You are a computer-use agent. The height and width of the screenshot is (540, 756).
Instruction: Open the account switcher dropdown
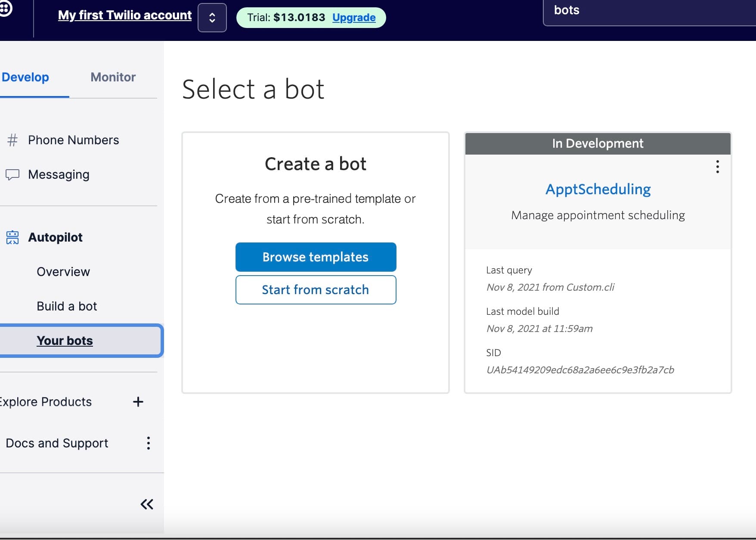pyautogui.click(x=212, y=18)
